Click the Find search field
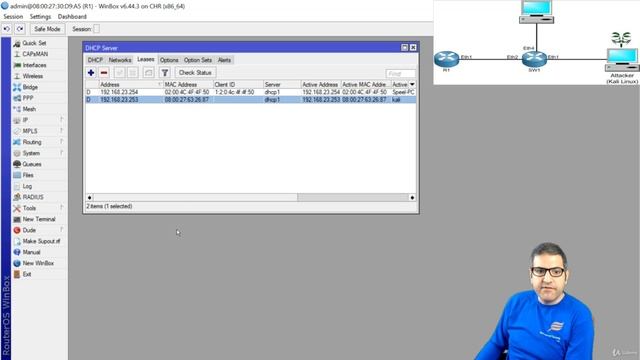 click(400, 74)
